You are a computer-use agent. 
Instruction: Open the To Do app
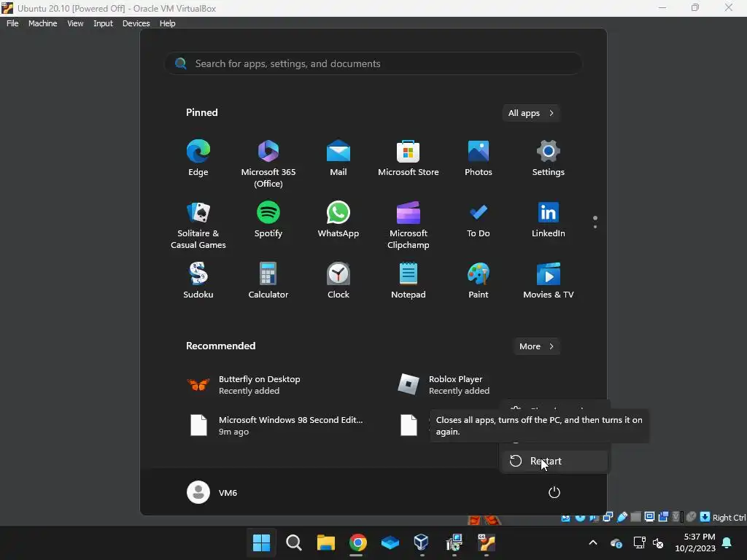click(x=479, y=220)
